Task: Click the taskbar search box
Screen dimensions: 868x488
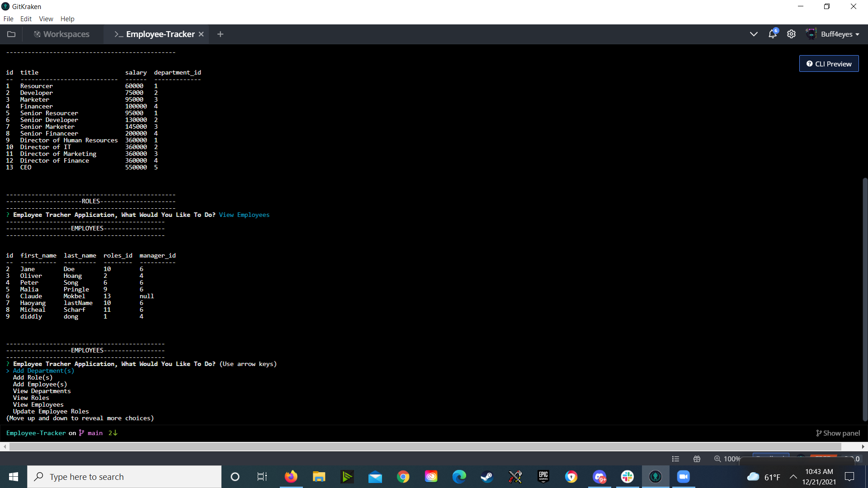Action: pyautogui.click(x=124, y=477)
